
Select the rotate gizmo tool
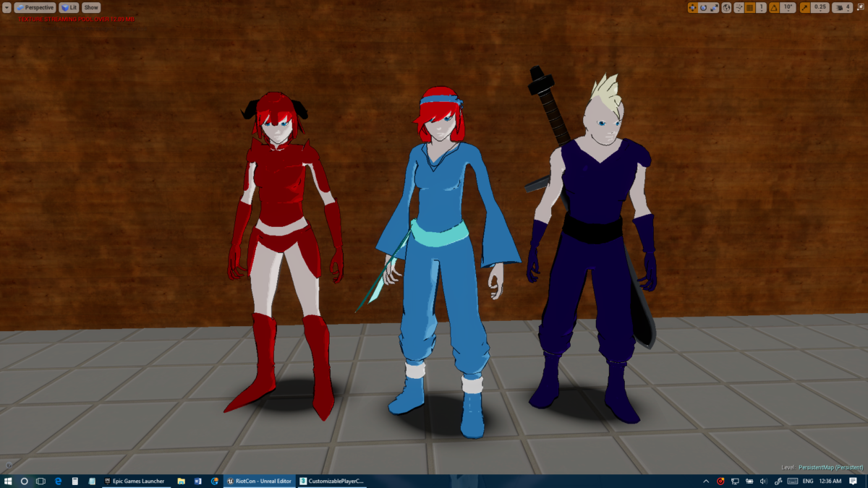[x=704, y=7]
